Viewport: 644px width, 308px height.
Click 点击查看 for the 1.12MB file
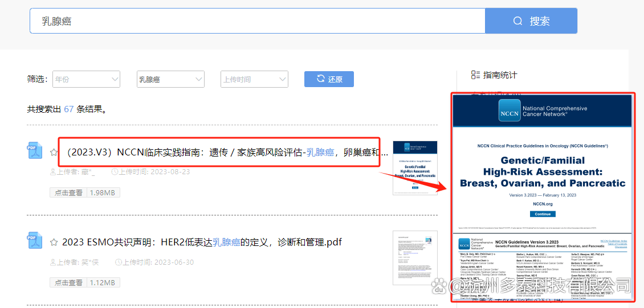click(68, 282)
